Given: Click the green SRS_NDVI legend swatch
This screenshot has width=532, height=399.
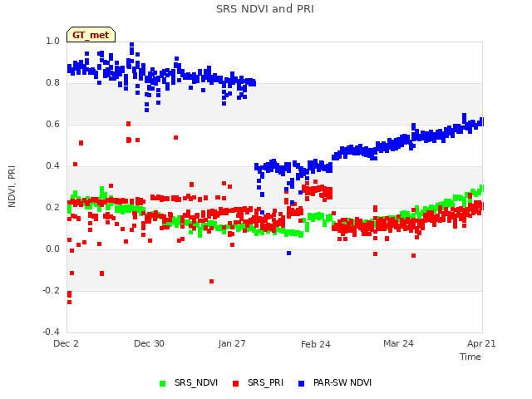Looking at the screenshot, I should point(163,383).
